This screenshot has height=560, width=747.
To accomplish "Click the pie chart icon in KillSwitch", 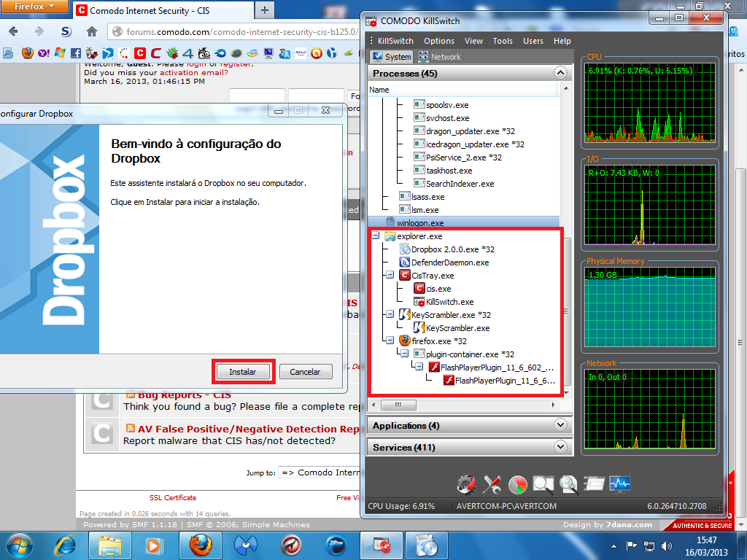I will point(517,485).
